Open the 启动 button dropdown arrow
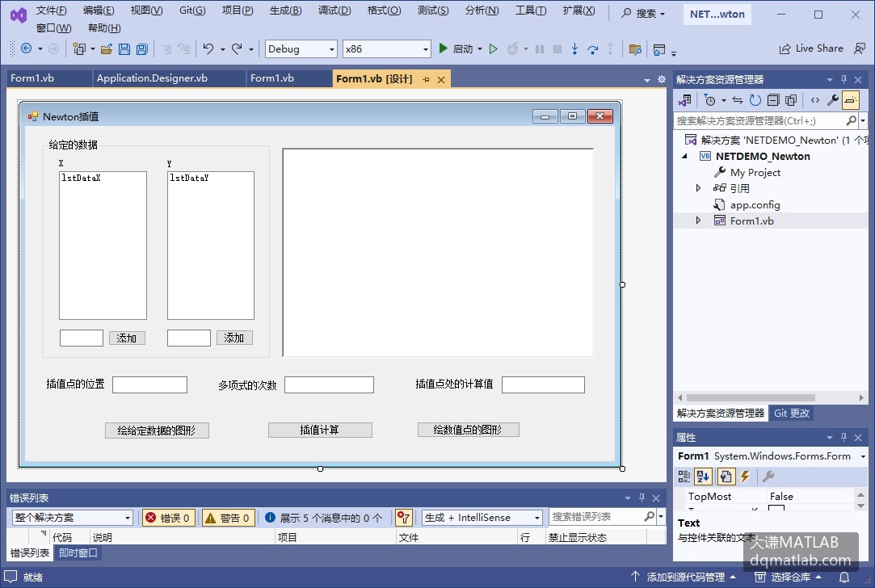875x588 pixels. pyautogui.click(x=480, y=49)
